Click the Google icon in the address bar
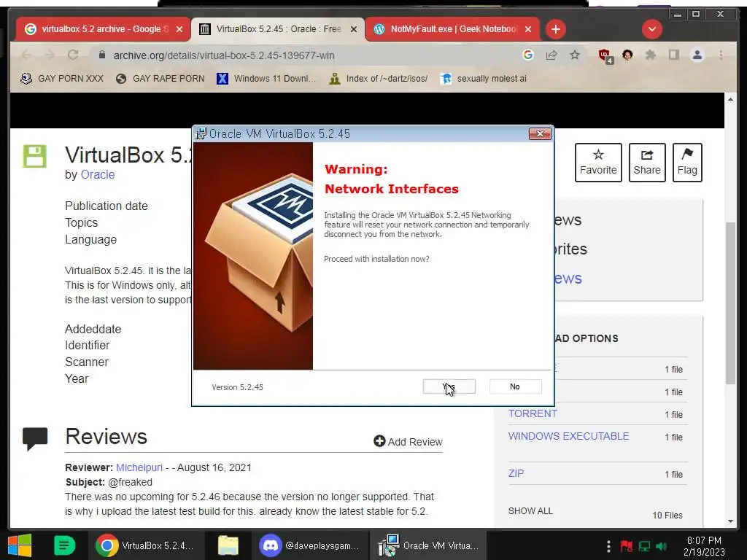Viewport: 747px width, 560px height. coord(528,55)
